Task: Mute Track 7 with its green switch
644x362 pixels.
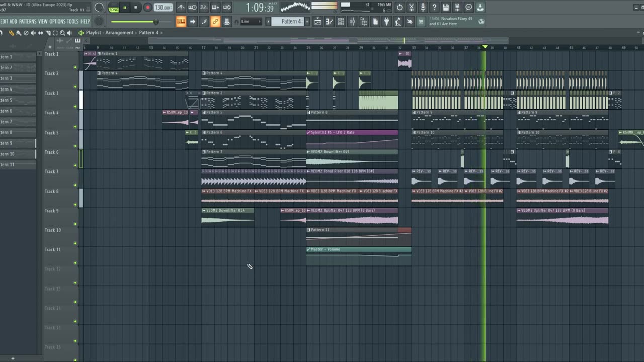Action: click(75, 185)
